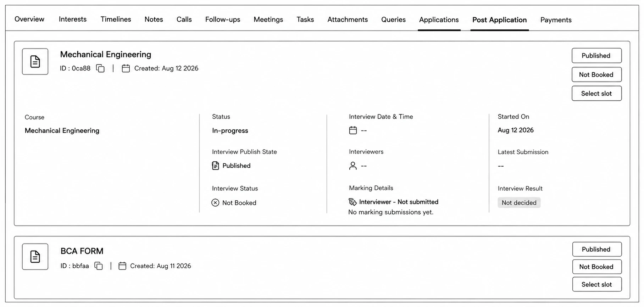Select slot for BCA FORM

point(597,284)
